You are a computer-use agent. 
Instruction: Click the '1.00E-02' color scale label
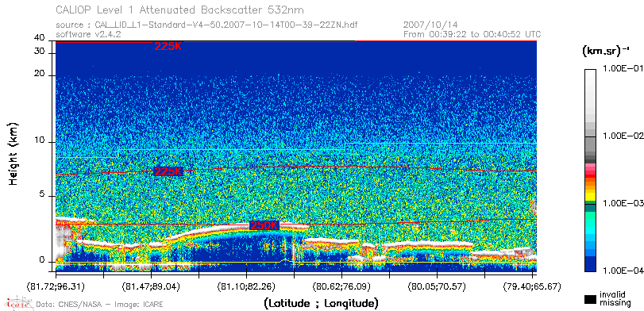tap(623, 136)
